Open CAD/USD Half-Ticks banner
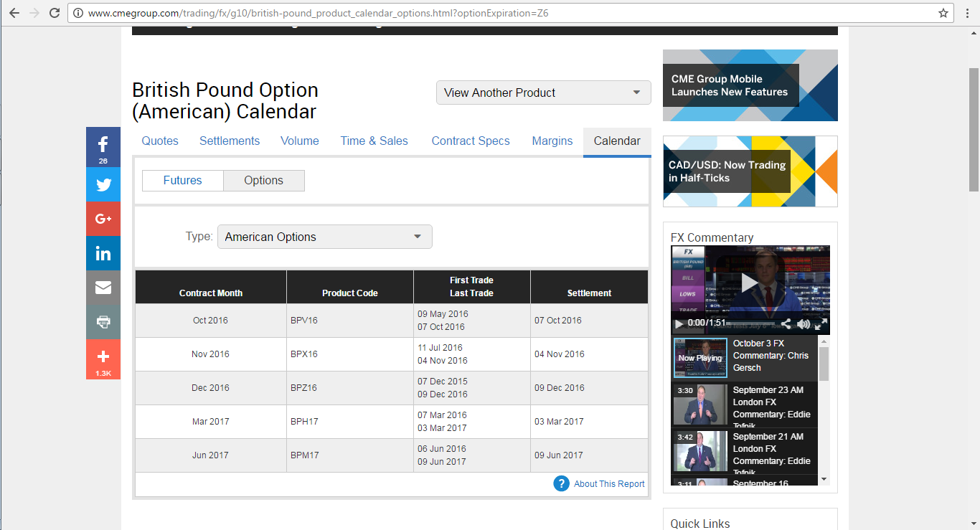Image resolution: width=980 pixels, height=530 pixels. (x=750, y=171)
